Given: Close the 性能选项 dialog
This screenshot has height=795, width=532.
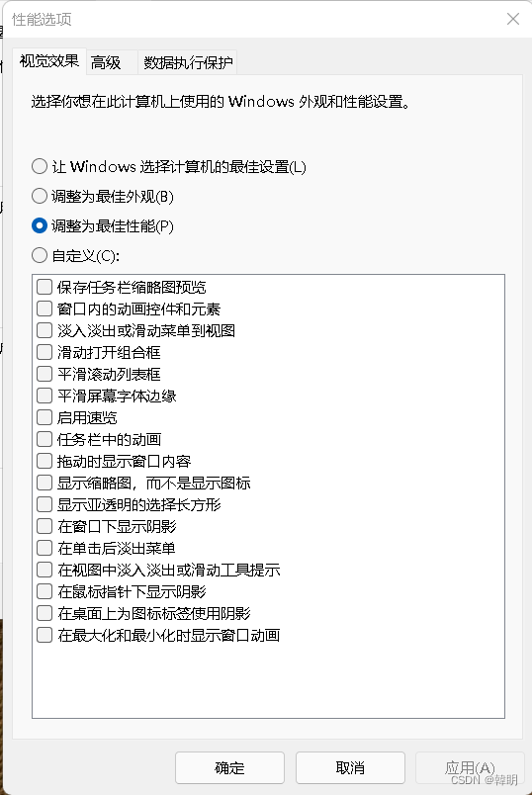Looking at the screenshot, I should [513, 19].
